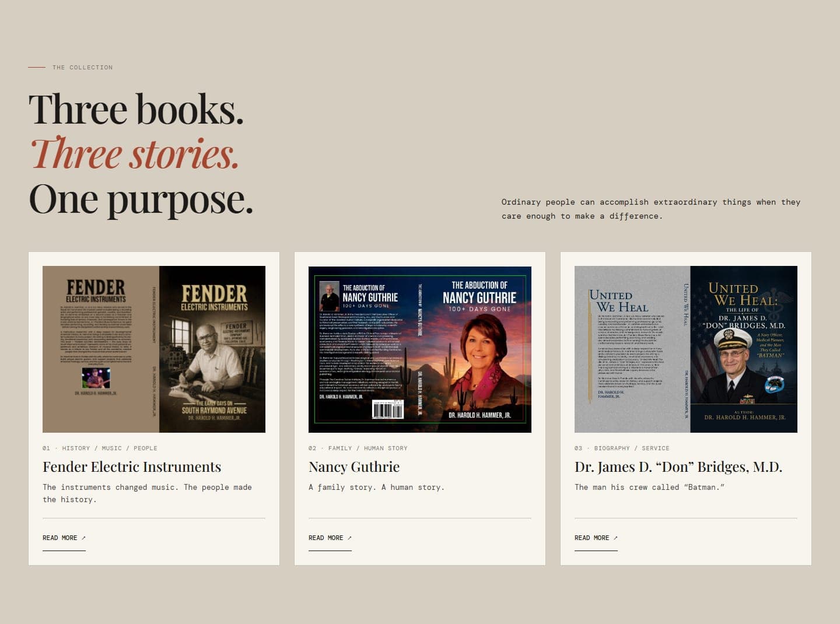Click the "03 · BIOGRAPHY / SERVICE" tagline
The image size is (840, 624).
point(622,448)
